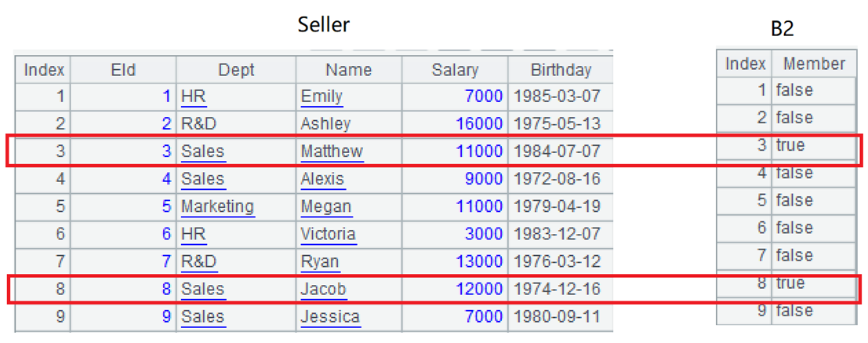Click the EId column header
This screenshot has height=343, width=868.
pos(123,70)
